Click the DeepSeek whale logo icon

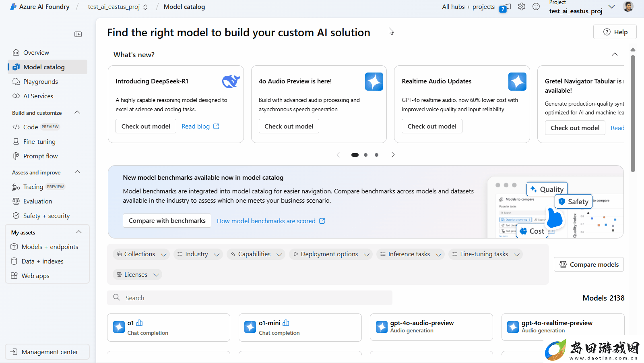click(231, 81)
